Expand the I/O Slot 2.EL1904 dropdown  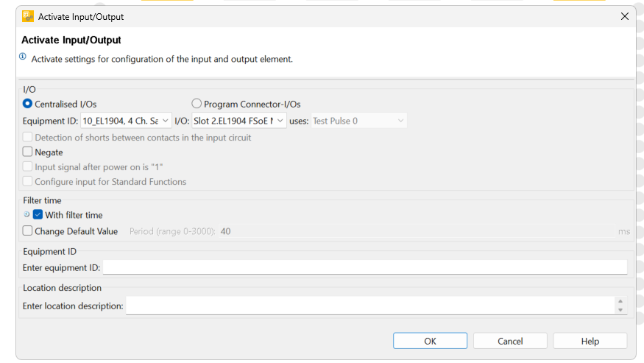coord(239,121)
